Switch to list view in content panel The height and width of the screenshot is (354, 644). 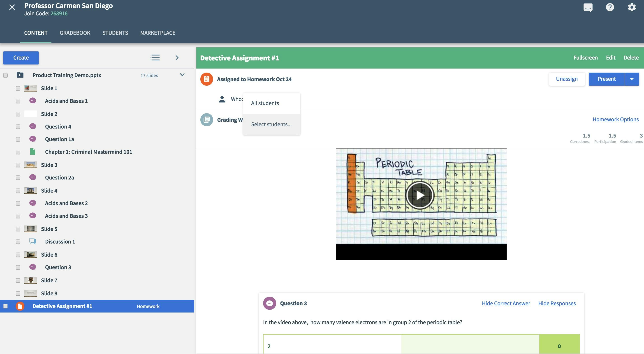tap(155, 58)
